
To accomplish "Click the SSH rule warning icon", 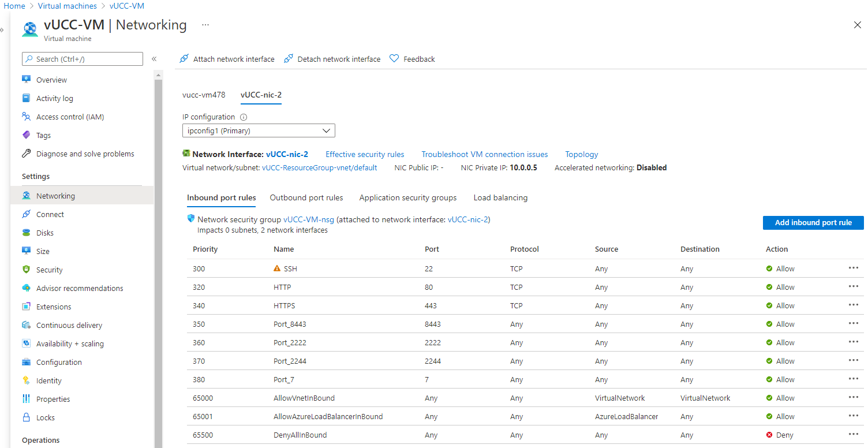I will point(277,268).
